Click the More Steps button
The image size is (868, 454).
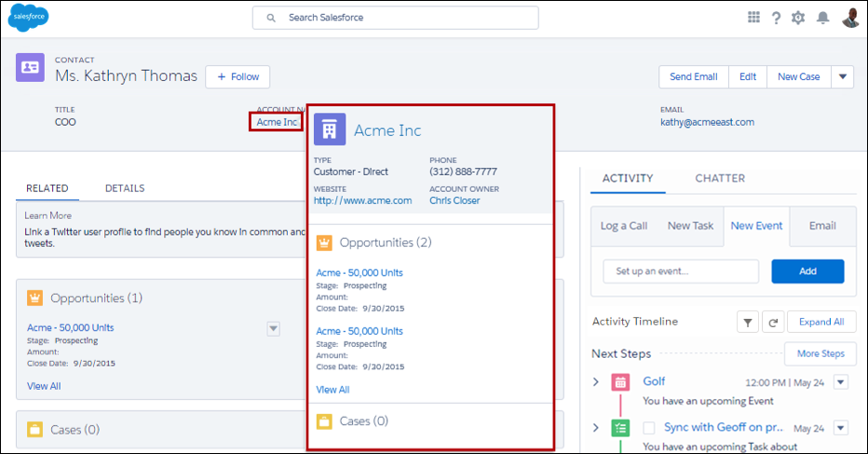click(821, 353)
